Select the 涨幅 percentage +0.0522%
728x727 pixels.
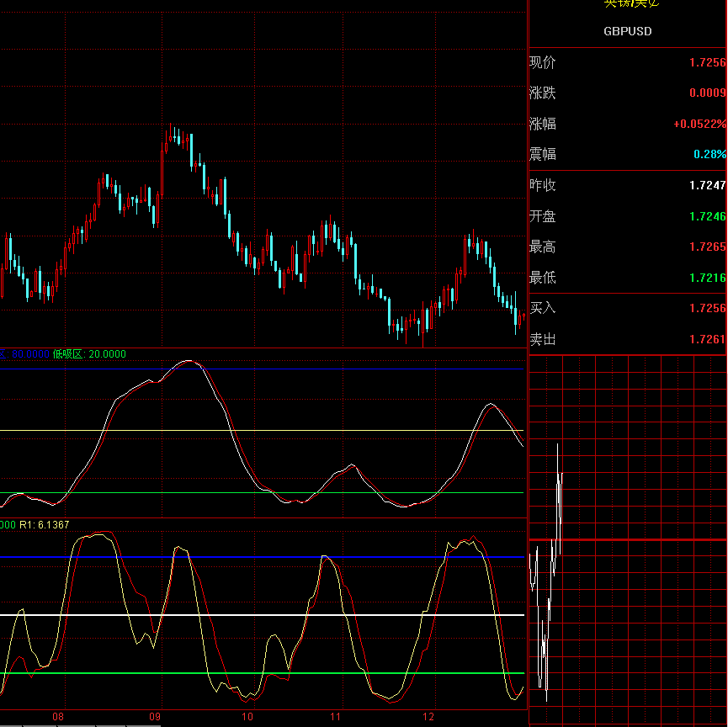tap(699, 124)
